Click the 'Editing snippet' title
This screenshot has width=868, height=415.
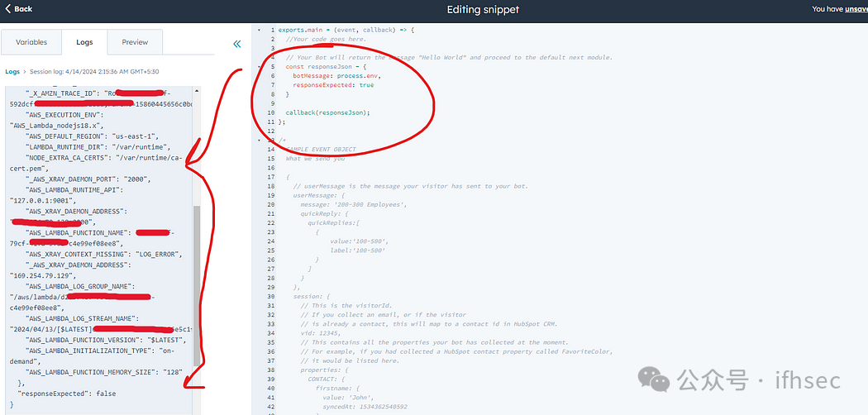(484, 9)
